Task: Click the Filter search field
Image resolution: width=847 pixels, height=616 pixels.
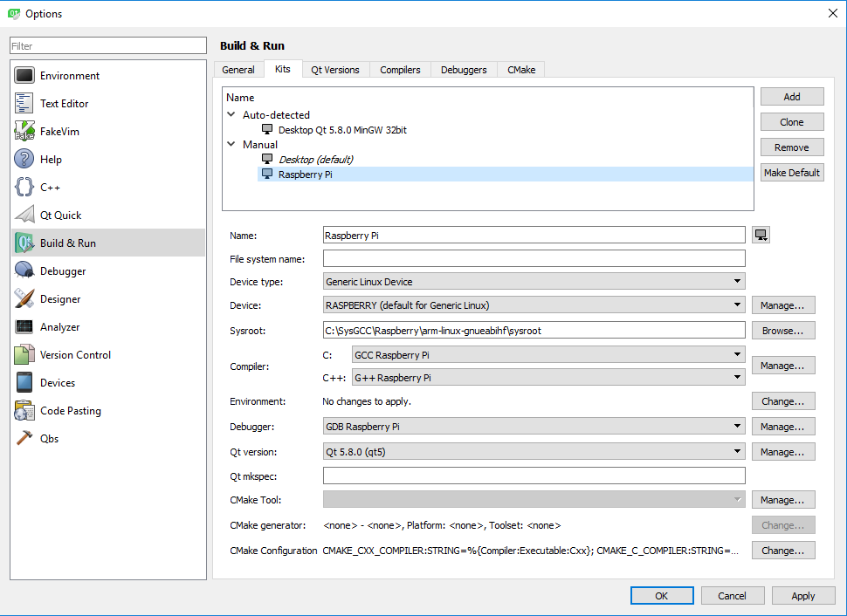Action: (x=108, y=46)
